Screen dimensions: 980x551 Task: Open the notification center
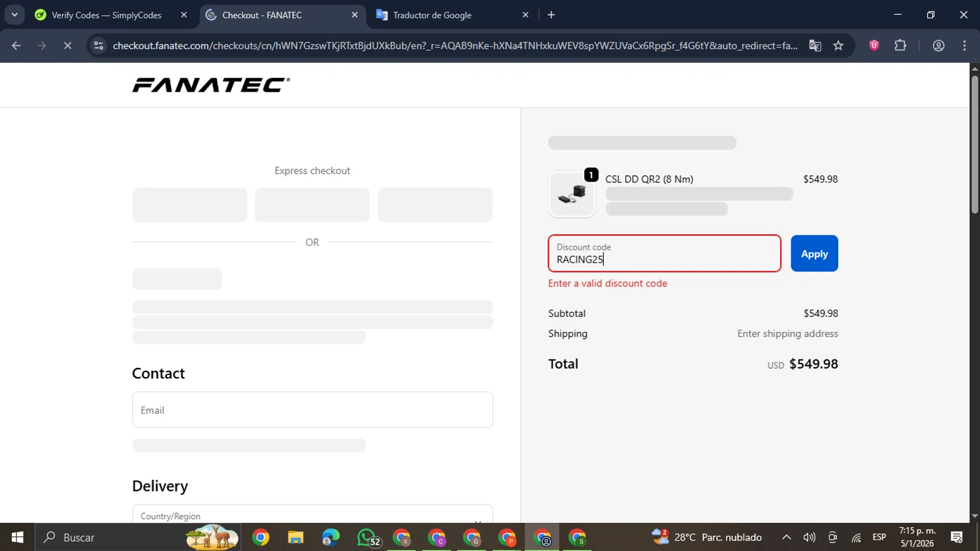click(957, 537)
